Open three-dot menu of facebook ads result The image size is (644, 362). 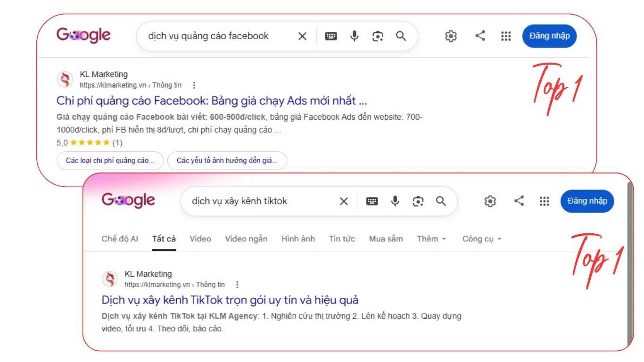pos(194,85)
